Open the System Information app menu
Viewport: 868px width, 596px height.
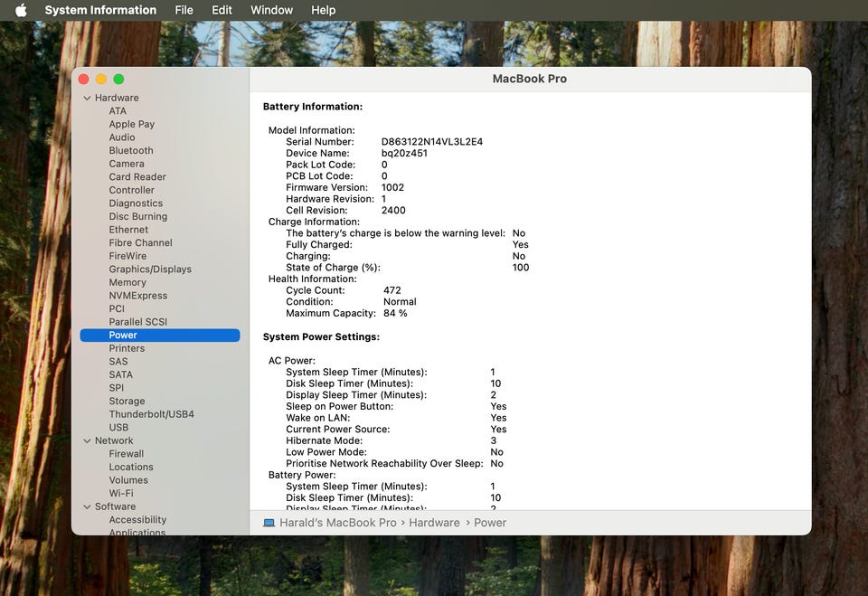(100, 10)
